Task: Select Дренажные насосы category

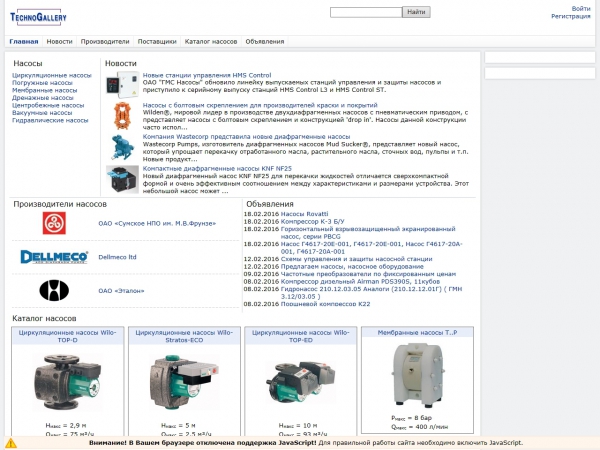Action: [x=42, y=98]
